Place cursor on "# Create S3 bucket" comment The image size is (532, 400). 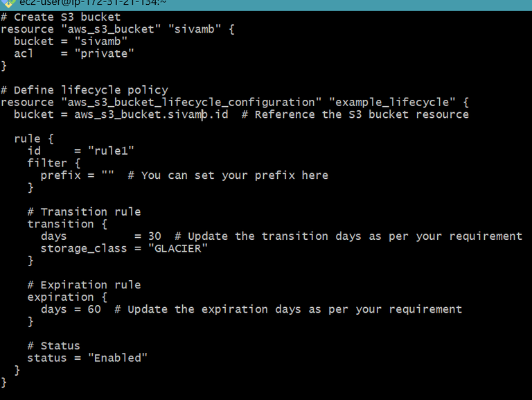pyautogui.click(x=61, y=17)
